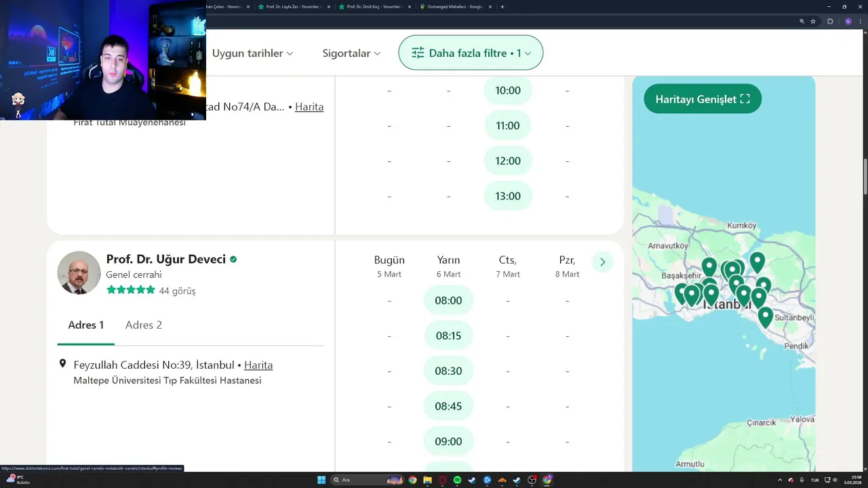
Task: Switch to Osmangazi Mahallesi Google Maps tab
Action: click(x=454, y=7)
